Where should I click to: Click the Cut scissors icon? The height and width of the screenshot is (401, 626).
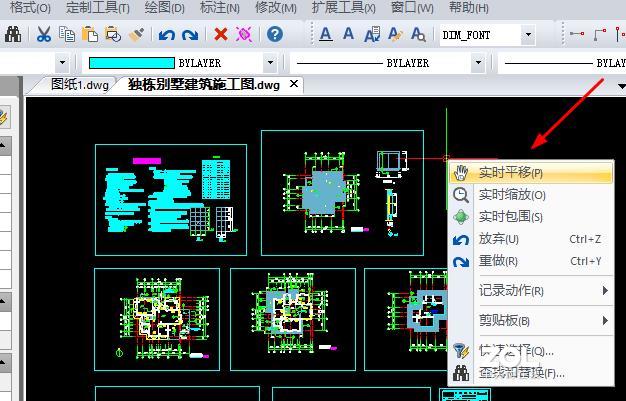coord(44,34)
